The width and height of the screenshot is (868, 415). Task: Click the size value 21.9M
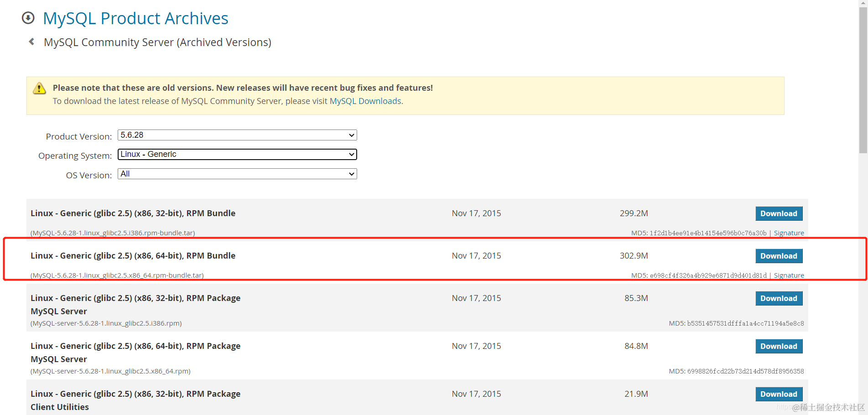[636, 394]
